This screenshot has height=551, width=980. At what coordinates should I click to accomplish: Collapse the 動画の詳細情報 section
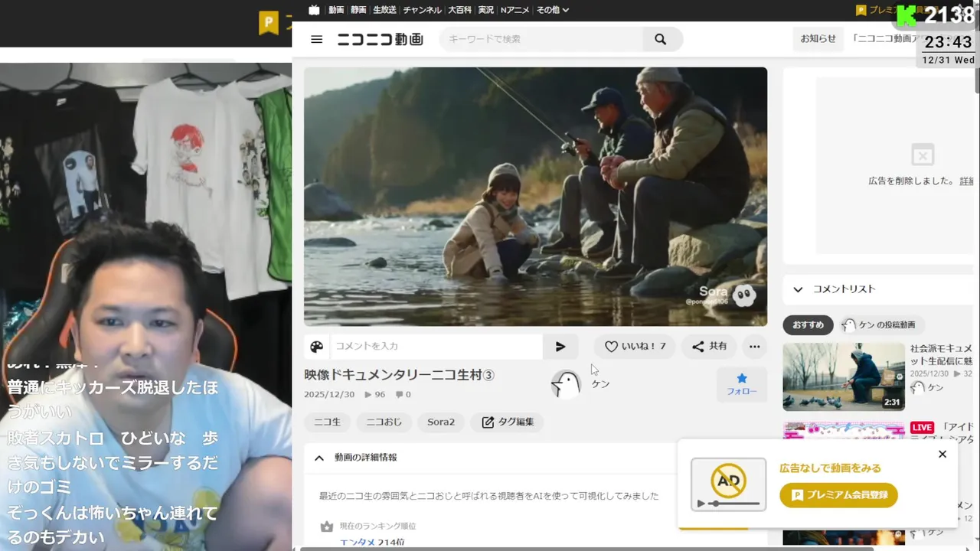[x=319, y=458]
